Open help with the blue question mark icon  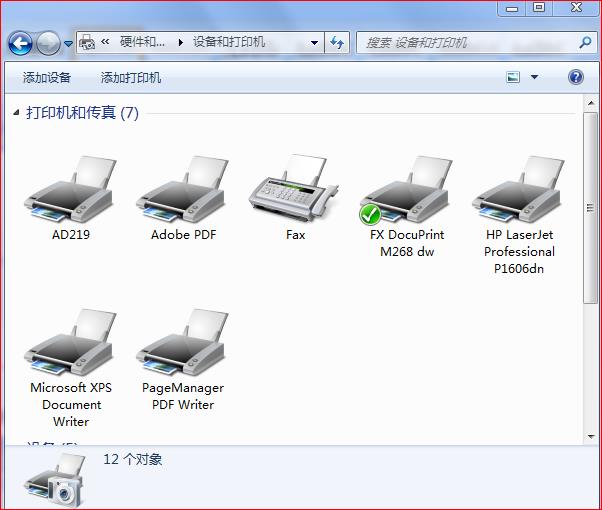pyautogui.click(x=576, y=77)
